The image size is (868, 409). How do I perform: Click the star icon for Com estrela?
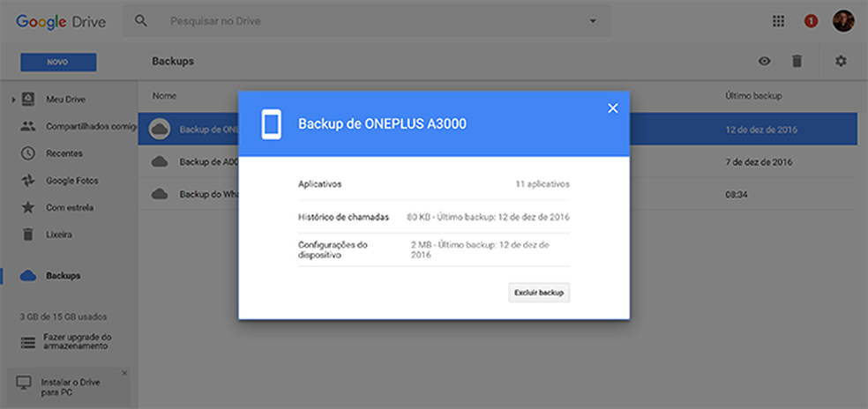(x=27, y=207)
